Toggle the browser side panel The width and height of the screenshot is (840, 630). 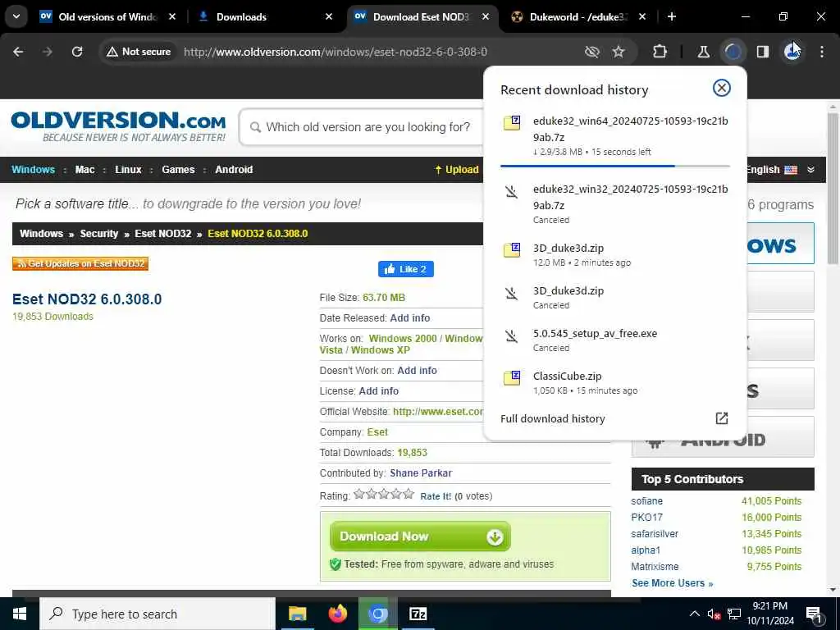[x=763, y=52]
